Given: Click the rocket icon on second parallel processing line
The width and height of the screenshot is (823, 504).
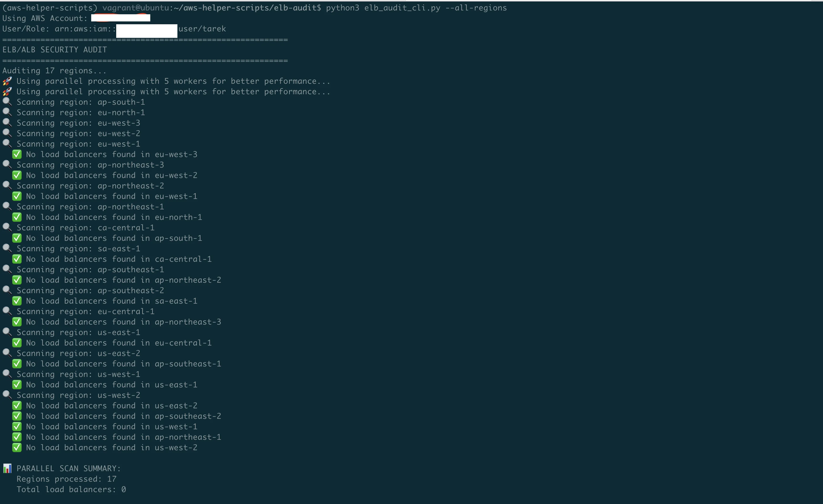Looking at the screenshot, I should (x=7, y=91).
